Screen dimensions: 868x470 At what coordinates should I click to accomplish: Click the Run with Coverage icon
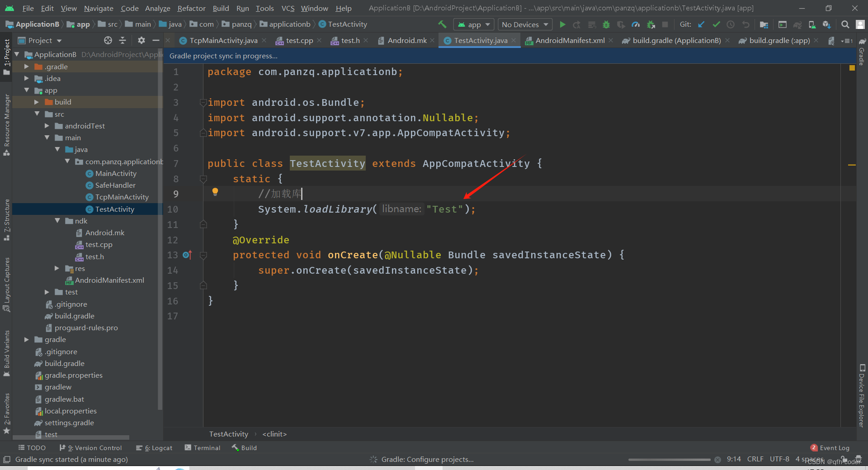coord(621,24)
